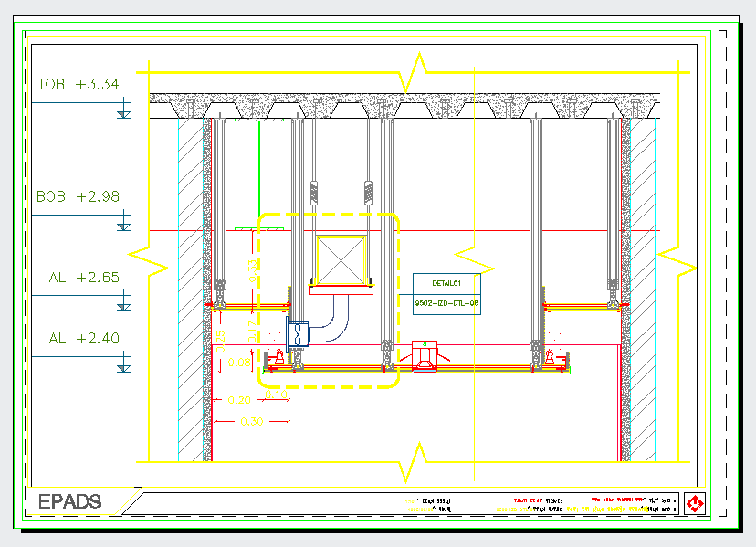Select the 0.08 dimension text
This screenshot has width=756, height=547.
[x=238, y=363]
